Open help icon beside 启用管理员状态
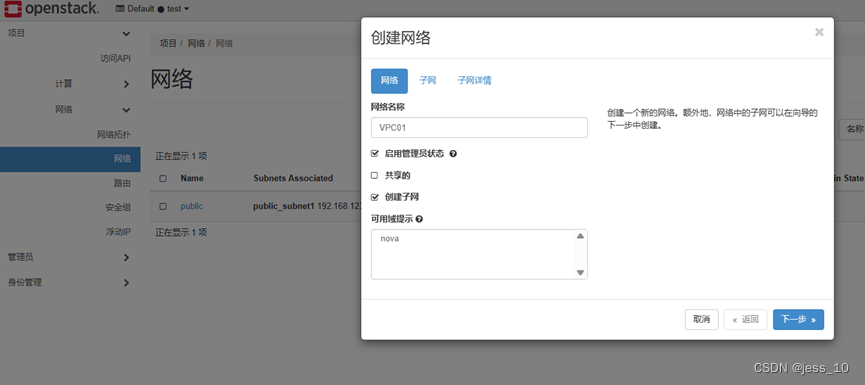This screenshot has width=865, height=385. point(453,154)
